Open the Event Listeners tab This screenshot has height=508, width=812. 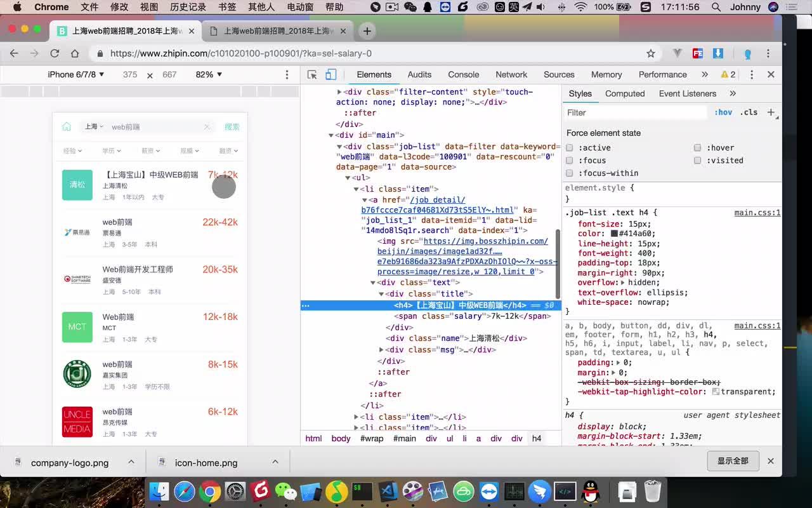687,93
